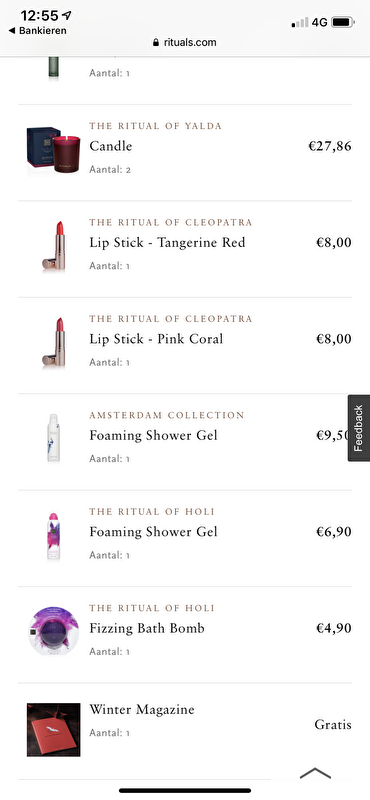Open the Yalda Candle product image

tap(54, 150)
